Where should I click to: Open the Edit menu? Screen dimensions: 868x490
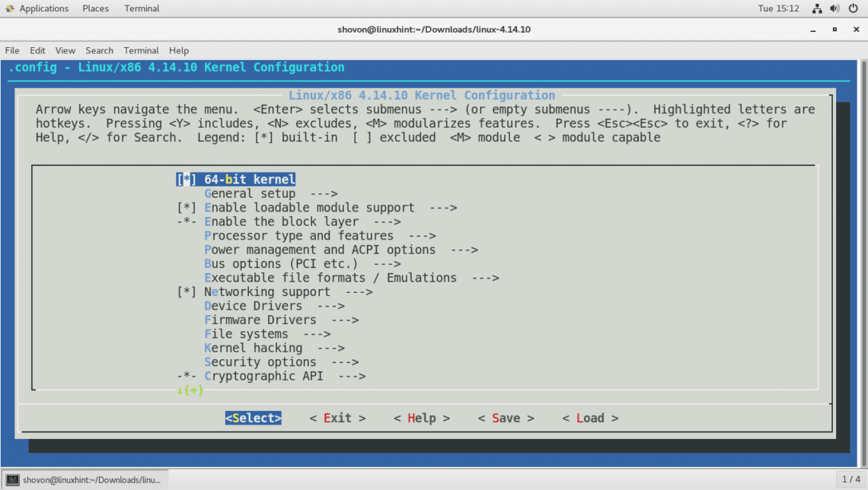click(37, 50)
